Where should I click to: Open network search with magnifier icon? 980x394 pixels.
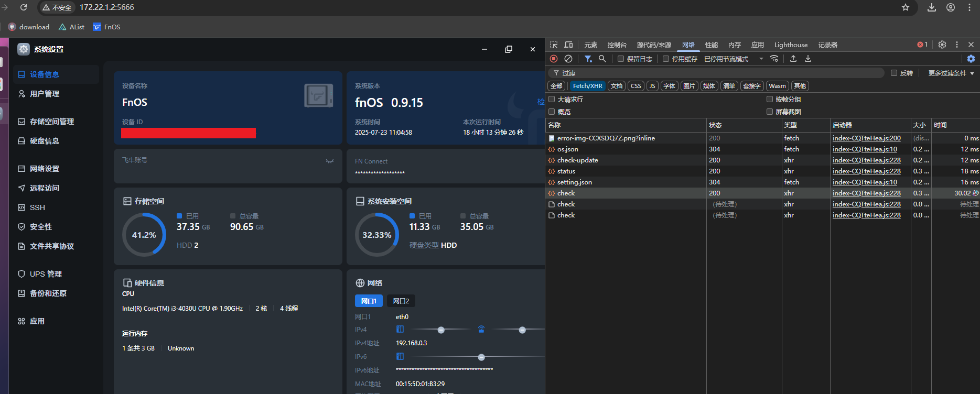coord(602,59)
